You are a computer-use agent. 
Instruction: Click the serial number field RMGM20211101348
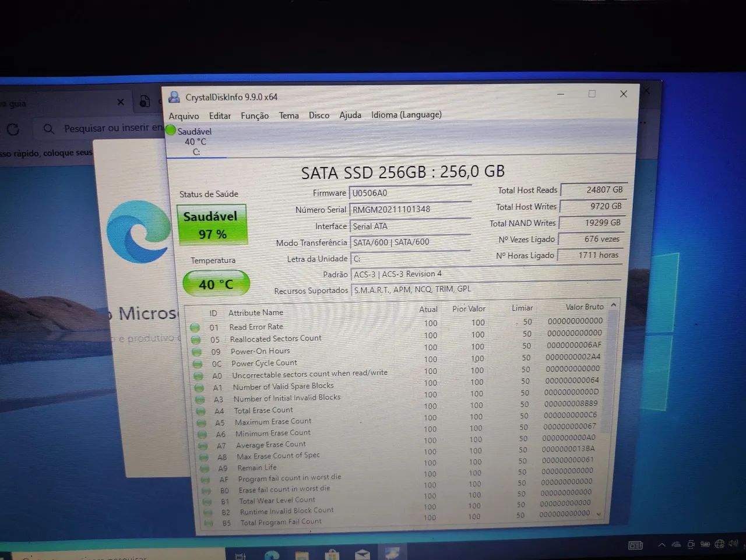[410, 209]
